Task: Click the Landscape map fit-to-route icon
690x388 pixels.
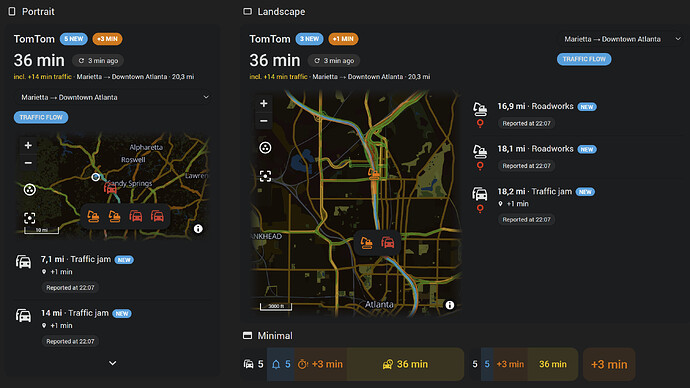Action: tap(265, 176)
